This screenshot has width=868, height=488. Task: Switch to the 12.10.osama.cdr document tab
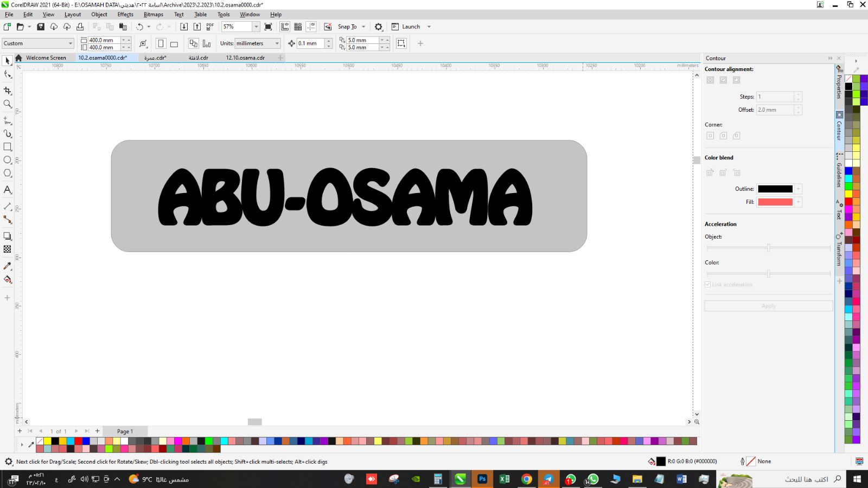click(245, 57)
